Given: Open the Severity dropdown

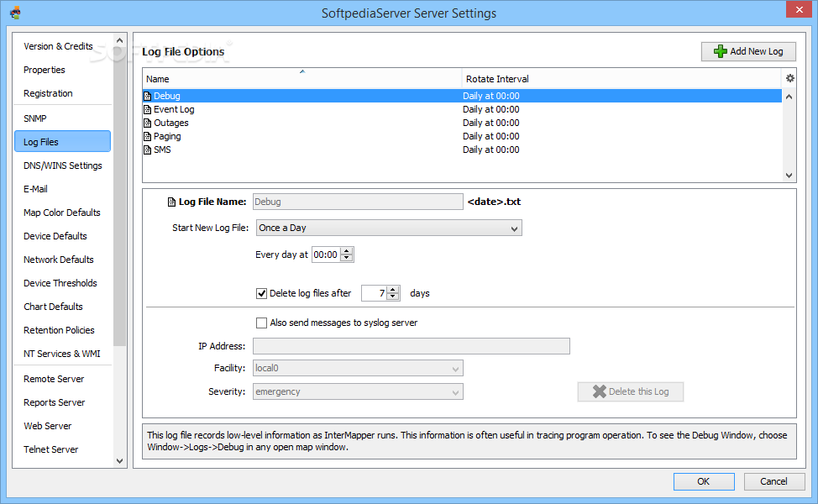Looking at the screenshot, I should coord(358,391).
